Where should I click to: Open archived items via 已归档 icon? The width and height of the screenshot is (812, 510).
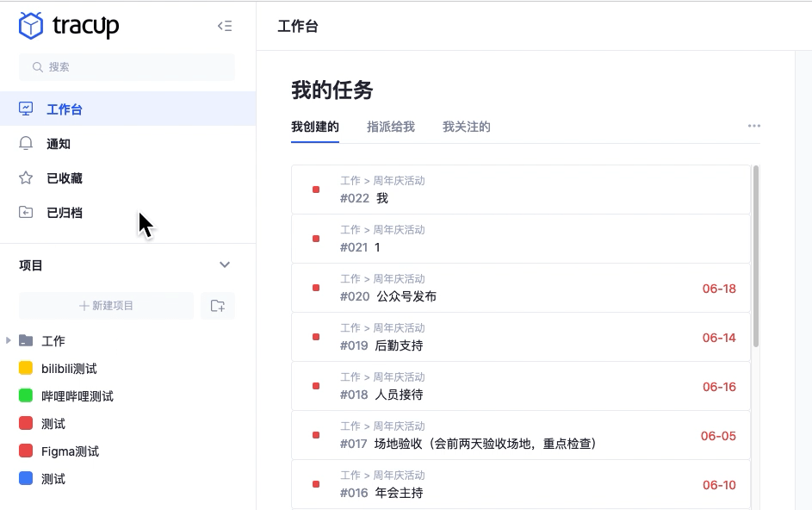tap(26, 212)
